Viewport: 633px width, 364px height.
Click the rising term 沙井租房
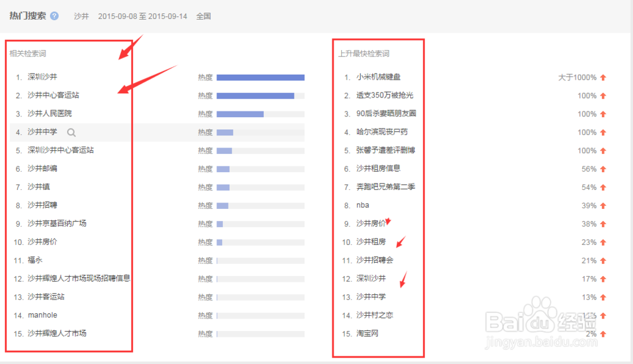pyautogui.click(x=371, y=242)
